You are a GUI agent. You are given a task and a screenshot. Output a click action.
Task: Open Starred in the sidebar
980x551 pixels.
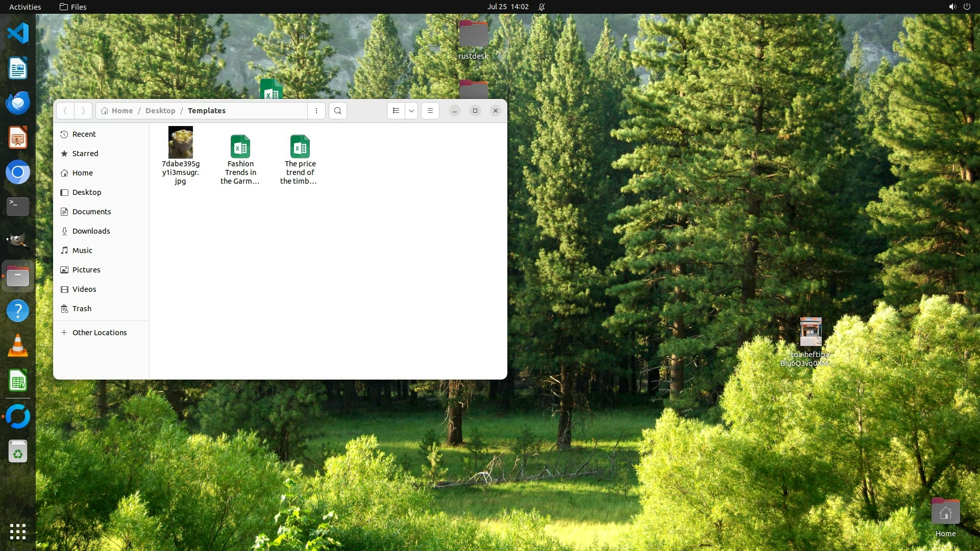click(x=85, y=154)
